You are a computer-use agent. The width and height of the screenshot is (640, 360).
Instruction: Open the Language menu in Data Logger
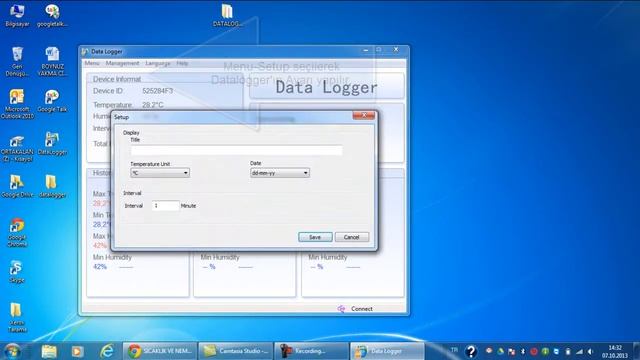[158, 63]
